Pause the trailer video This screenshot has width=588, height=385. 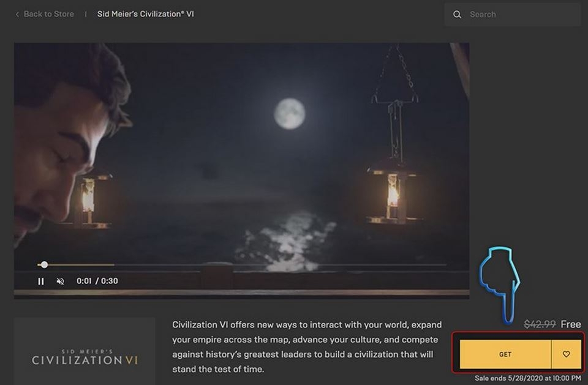click(x=41, y=281)
